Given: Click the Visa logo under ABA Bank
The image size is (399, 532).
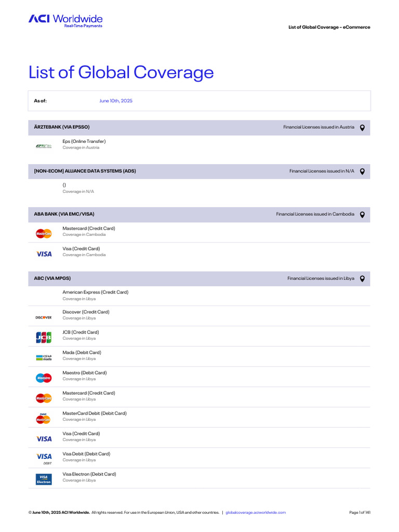Looking at the screenshot, I should point(44,254).
